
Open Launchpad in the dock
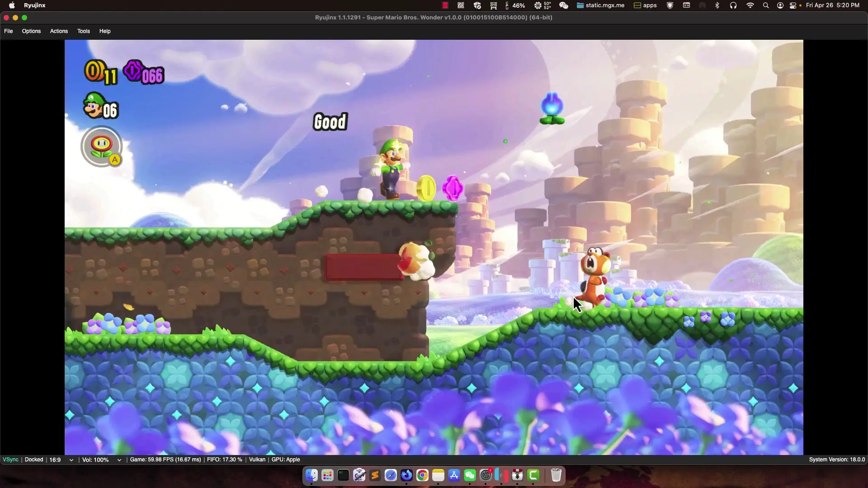pos(327,475)
